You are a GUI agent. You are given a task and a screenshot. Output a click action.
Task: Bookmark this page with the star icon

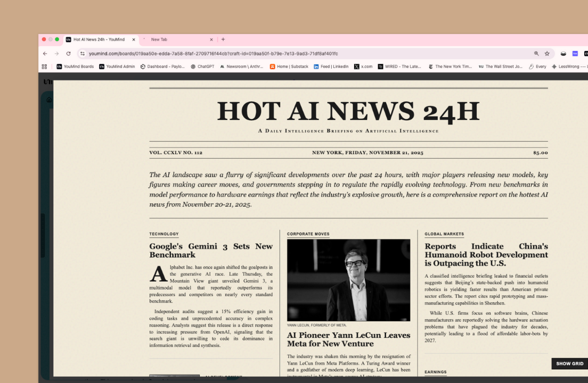[x=547, y=54]
